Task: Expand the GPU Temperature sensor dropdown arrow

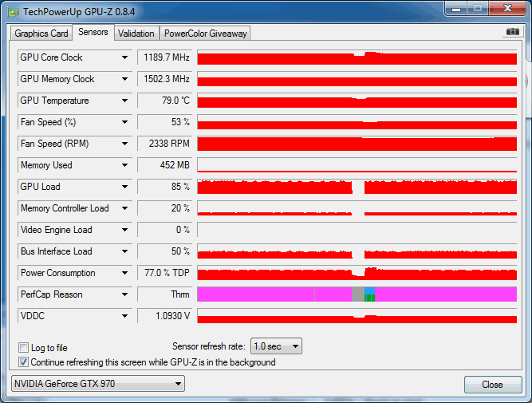Action: point(124,101)
